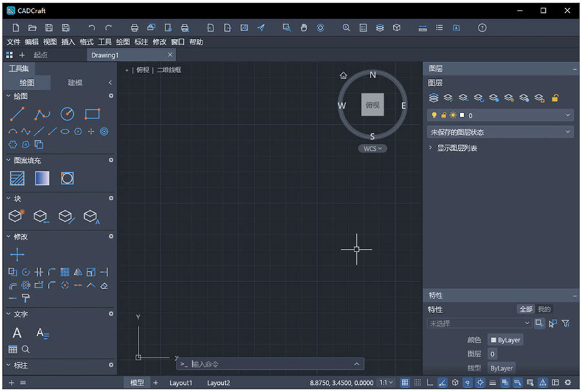Click the 我的 button in the 特性 panel

click(544, 309)
